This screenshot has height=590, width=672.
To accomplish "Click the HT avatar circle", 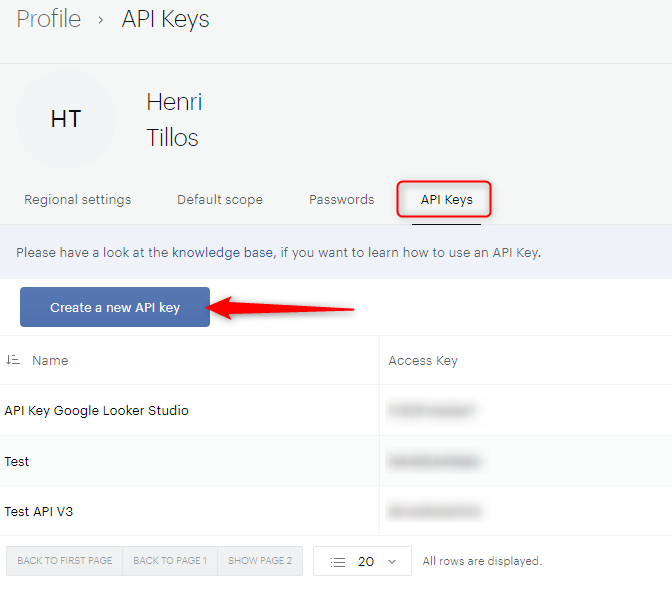I will tap(66, 120).
